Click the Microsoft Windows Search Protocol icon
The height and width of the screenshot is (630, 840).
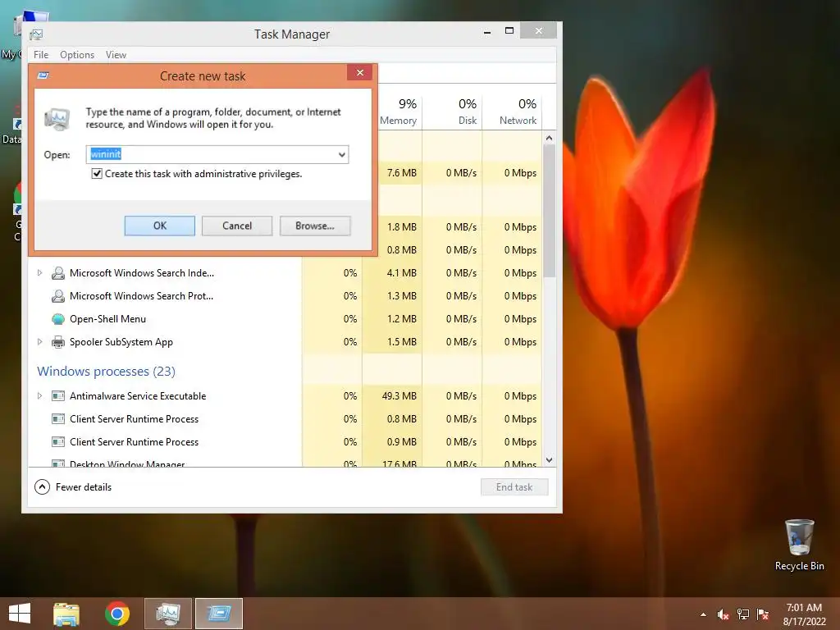click(x=58, y=296)
